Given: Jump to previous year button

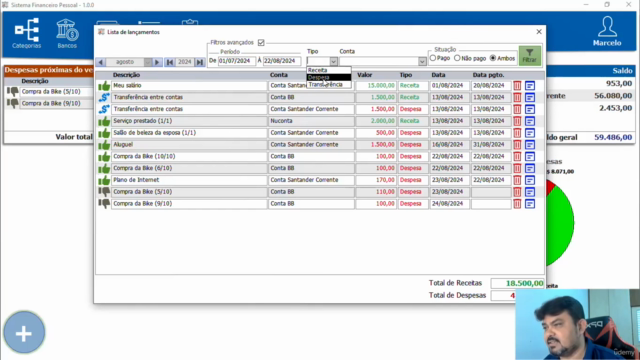Looking at the screenshot, I should [169, 62].
